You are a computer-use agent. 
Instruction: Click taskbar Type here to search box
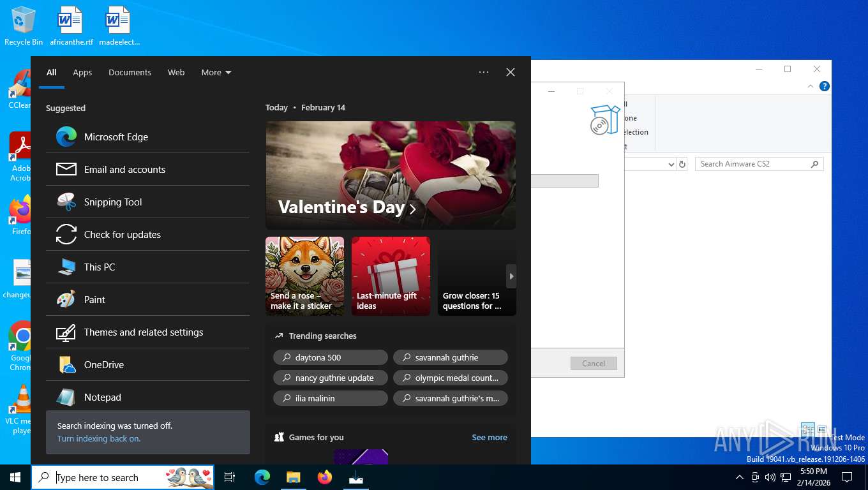point(123,477)
